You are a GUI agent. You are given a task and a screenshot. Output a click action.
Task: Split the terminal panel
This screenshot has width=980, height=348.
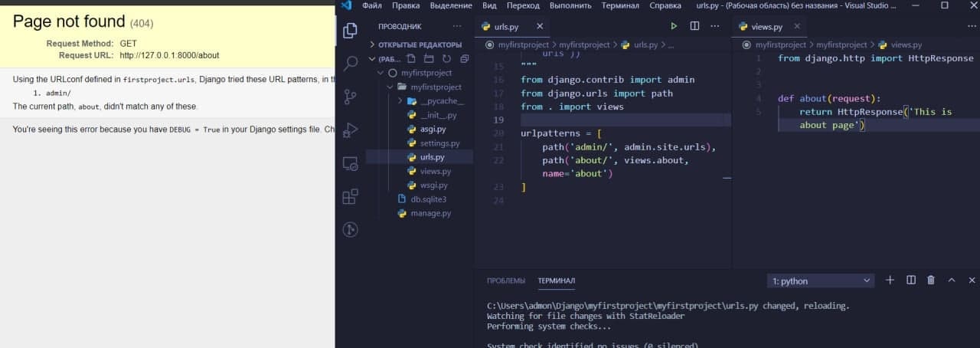[910, 281]
